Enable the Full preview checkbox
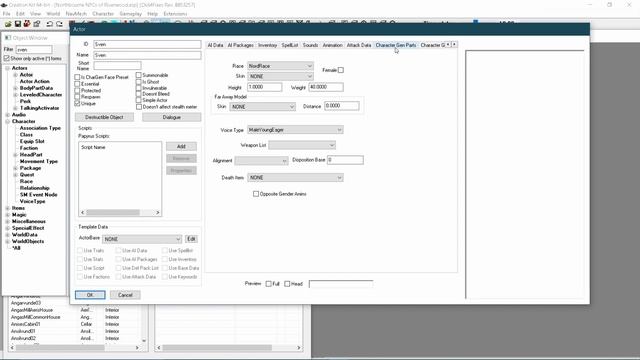640x360 pixels. click(269, 284)
